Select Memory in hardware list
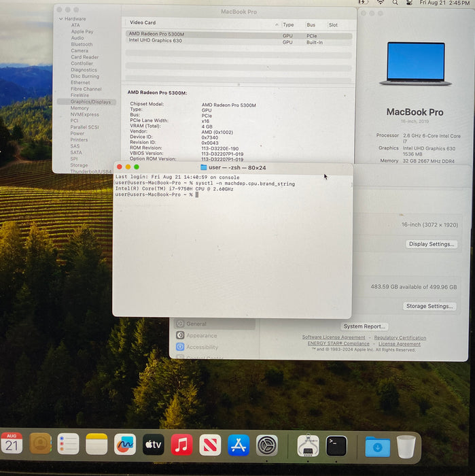The height and width of the screenshot is (476, 475). tap(80, 108)
